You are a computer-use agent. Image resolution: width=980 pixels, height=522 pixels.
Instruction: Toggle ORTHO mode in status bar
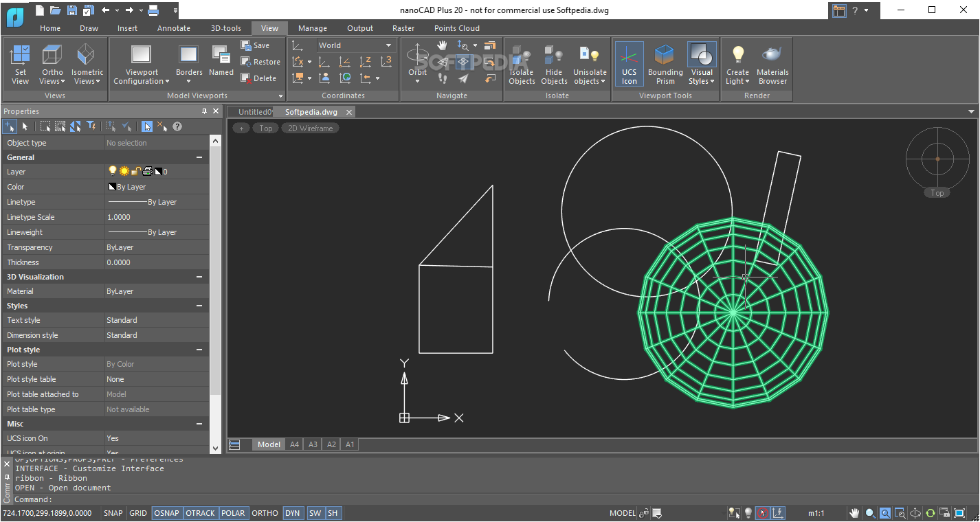tap(265, 513)
